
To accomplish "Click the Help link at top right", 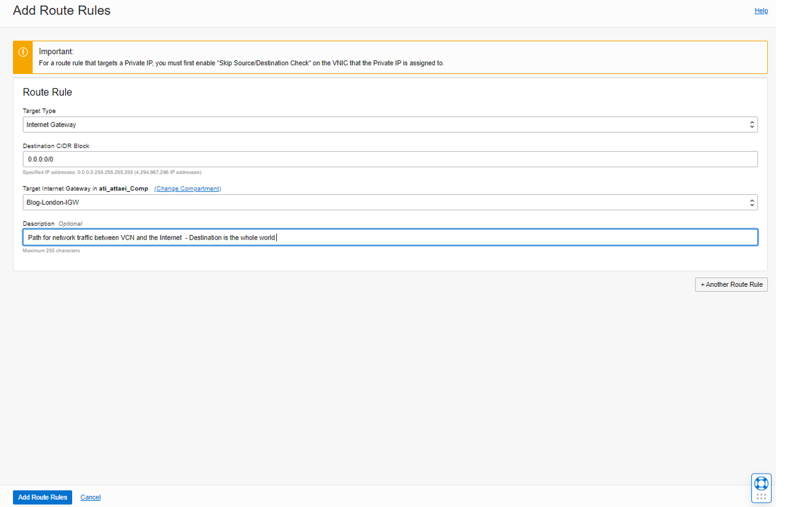I will tap(761, 11).
